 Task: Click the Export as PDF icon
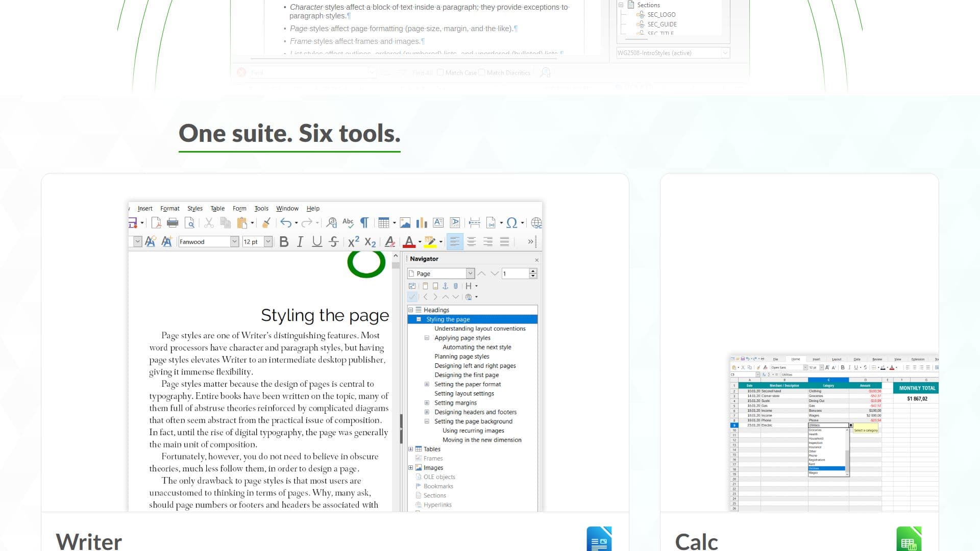tap(156, 223)
